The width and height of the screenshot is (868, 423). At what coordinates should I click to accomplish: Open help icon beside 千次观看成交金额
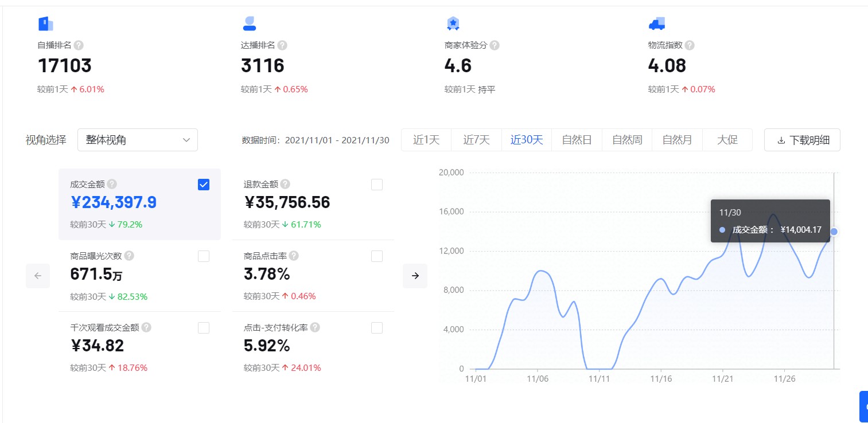(x=146, y=327)
